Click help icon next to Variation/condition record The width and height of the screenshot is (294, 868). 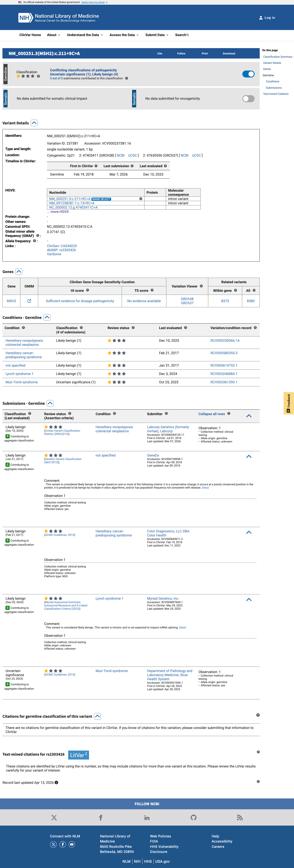[255, 327]
